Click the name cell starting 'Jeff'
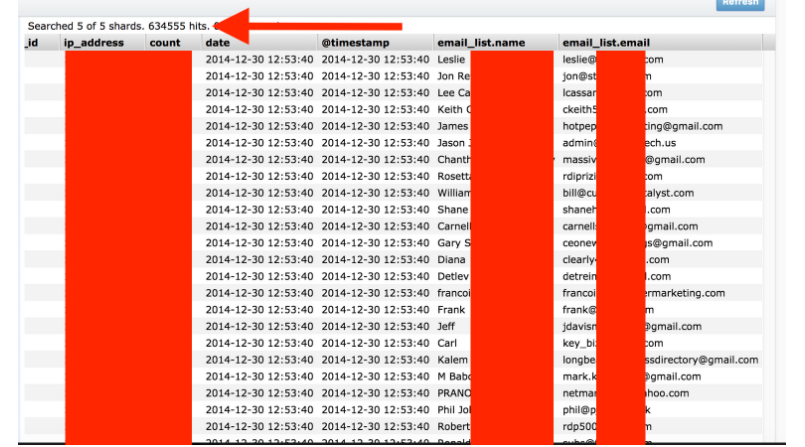805x447 pixels. [x=446, y=326]
